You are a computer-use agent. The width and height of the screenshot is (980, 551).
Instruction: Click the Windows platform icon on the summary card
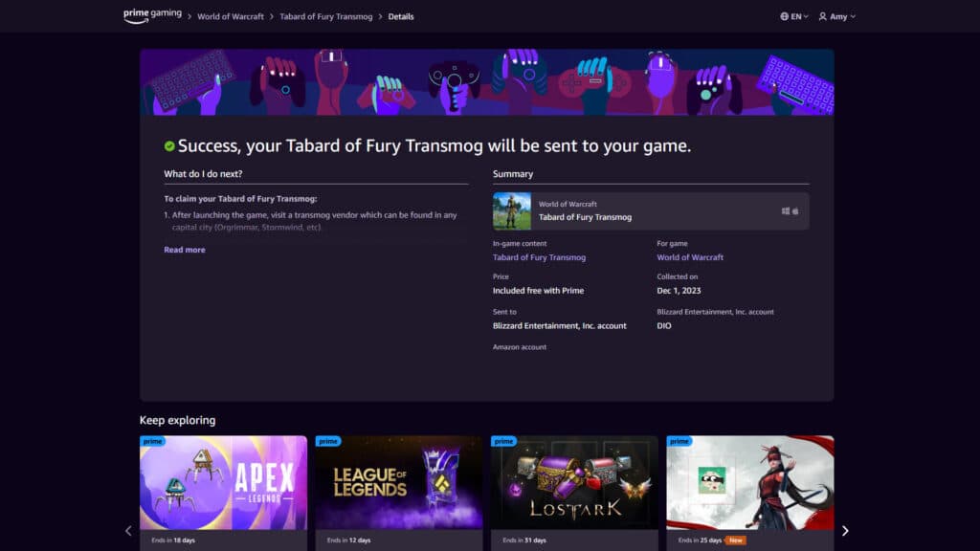pos(786,210)
